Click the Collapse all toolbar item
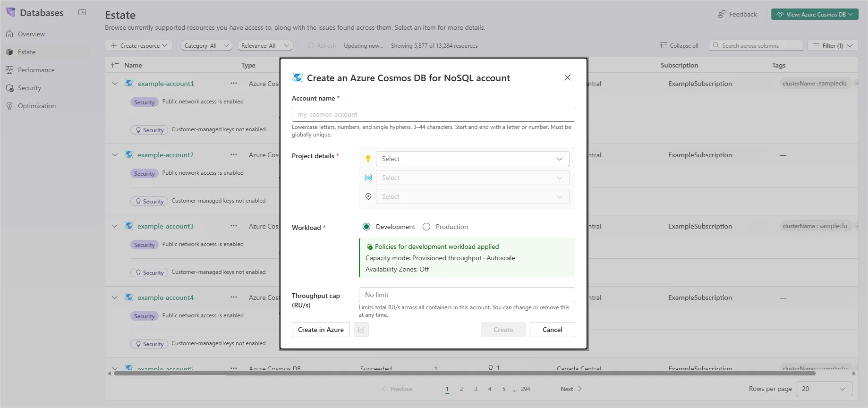Screen dimensions: 868x408 (679, 45)
